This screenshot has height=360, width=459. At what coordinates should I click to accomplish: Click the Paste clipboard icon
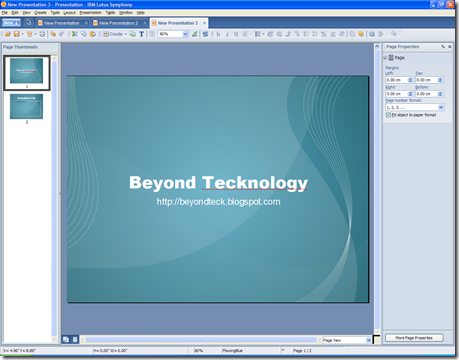tap(93, 34)
